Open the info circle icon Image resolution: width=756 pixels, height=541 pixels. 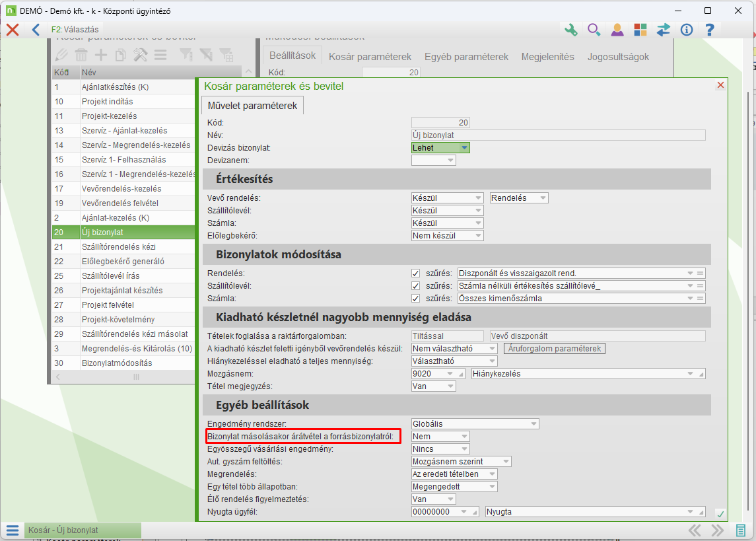click(686, 30)
